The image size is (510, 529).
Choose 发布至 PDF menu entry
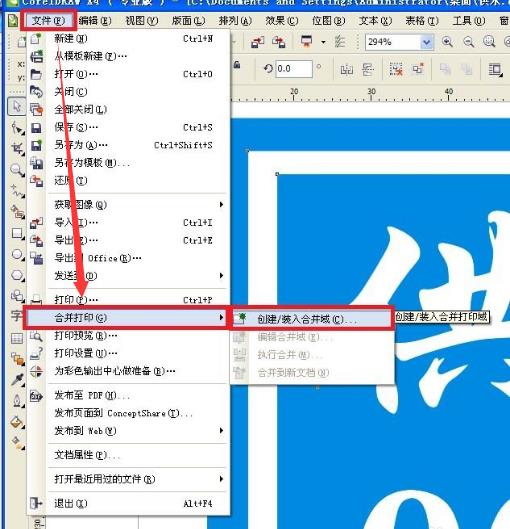pos(128,395)
